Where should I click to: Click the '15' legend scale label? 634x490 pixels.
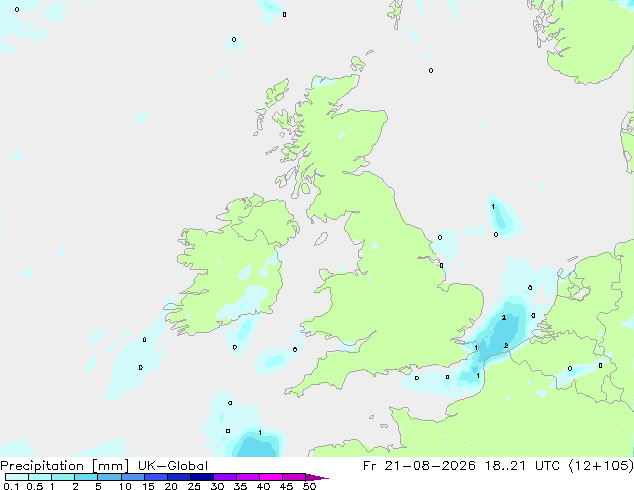148,486
